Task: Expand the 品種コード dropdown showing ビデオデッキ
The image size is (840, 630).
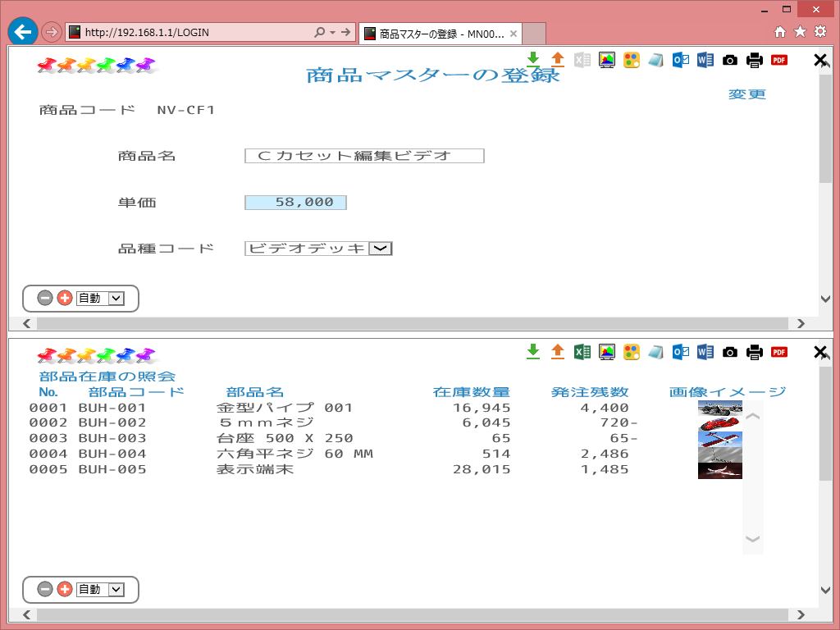Action: [381, 249]
